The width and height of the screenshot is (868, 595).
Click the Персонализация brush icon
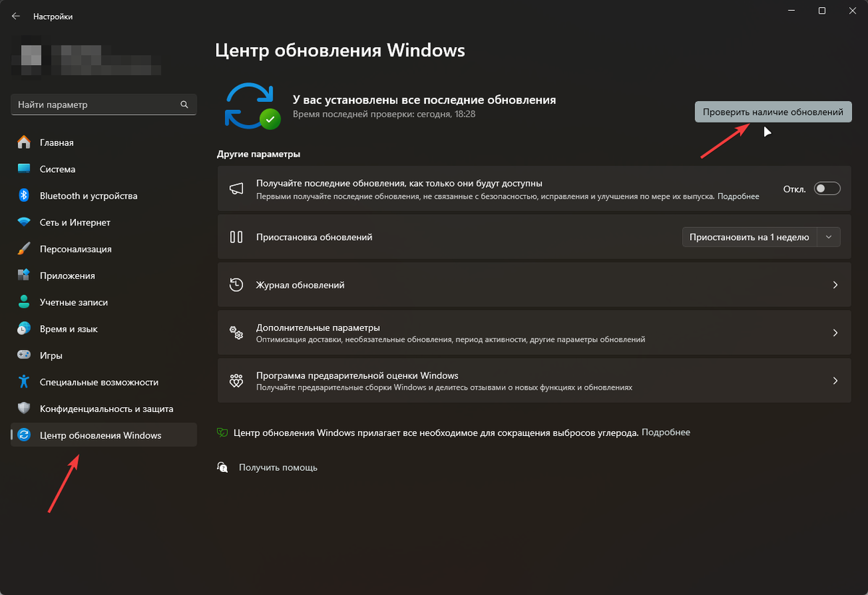(x=24, y=249)
